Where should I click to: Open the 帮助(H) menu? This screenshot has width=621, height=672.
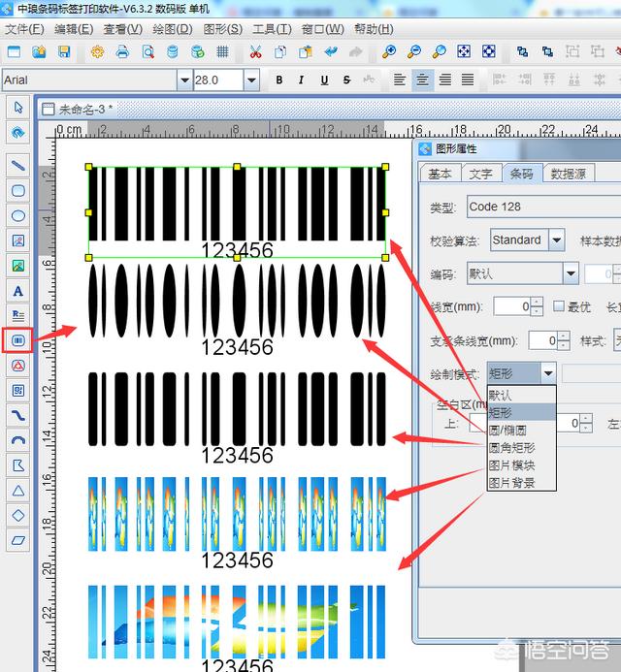[x=374, y=29]
